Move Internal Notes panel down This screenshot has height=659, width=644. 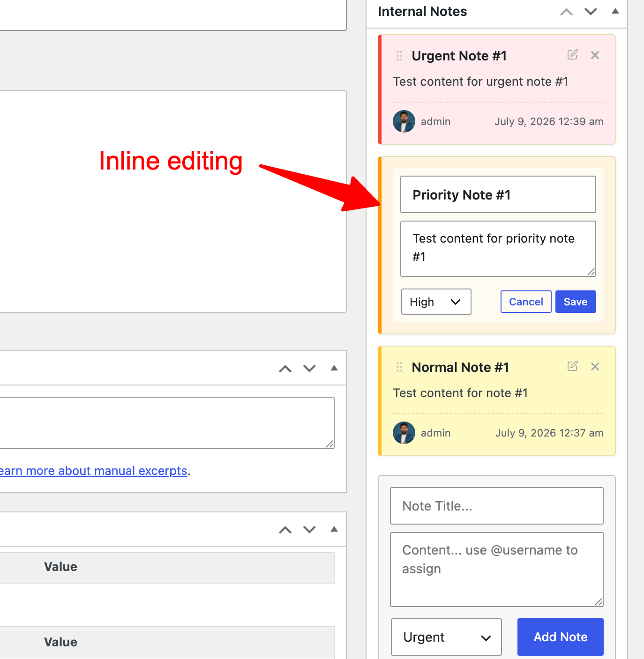click(591, 12)
